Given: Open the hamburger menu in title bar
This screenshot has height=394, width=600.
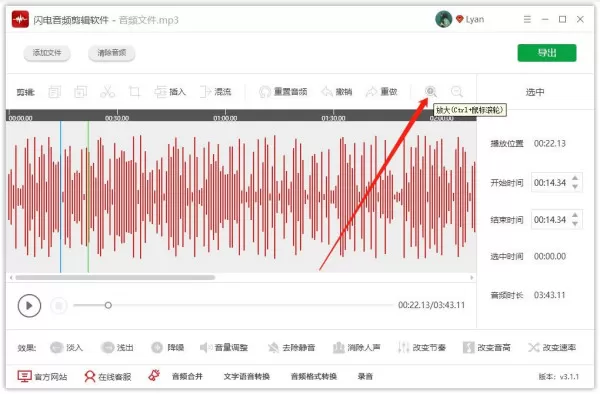Looking at the screenshot, I should click(527, 19).
